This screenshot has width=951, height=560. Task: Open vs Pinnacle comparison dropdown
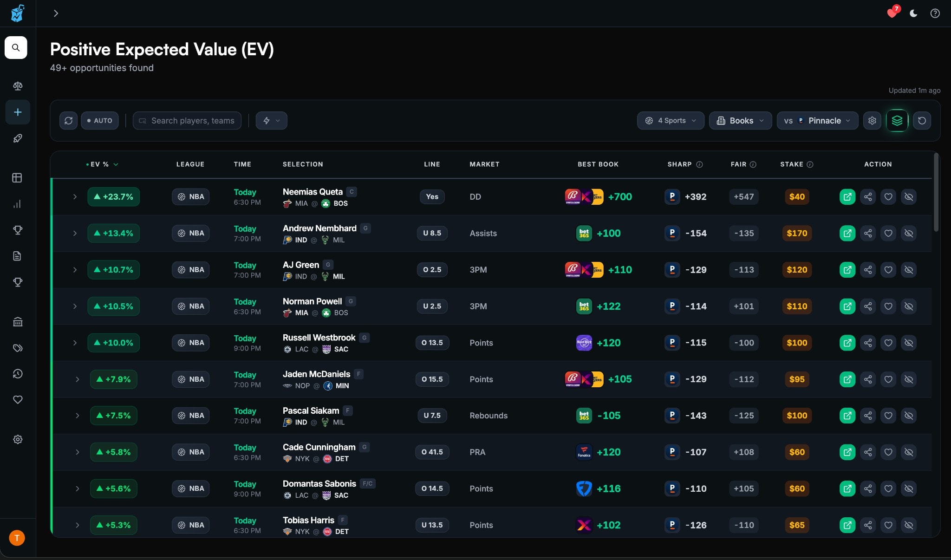pos(817,121)
